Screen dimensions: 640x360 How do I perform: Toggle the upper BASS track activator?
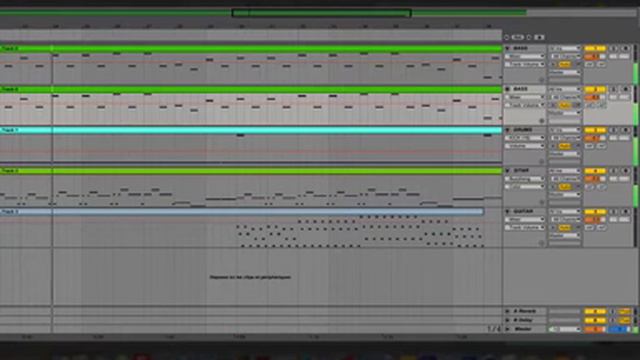pyautogui.click(x=595, y=48)
